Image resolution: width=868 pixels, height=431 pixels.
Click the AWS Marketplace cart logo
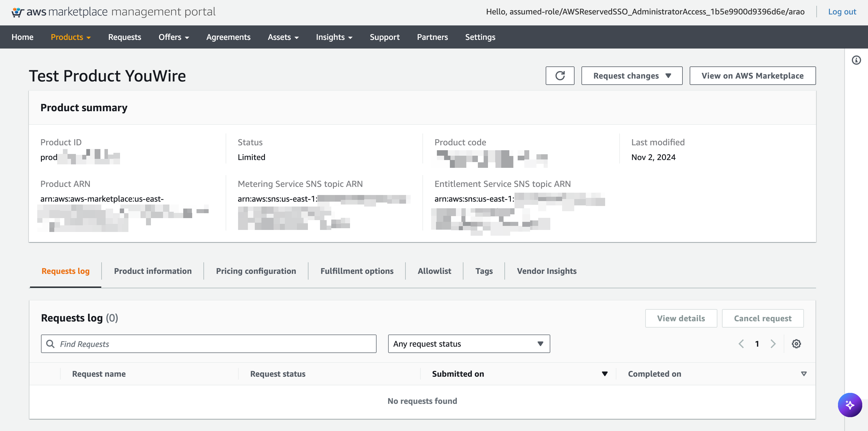[x=18, y=12]
